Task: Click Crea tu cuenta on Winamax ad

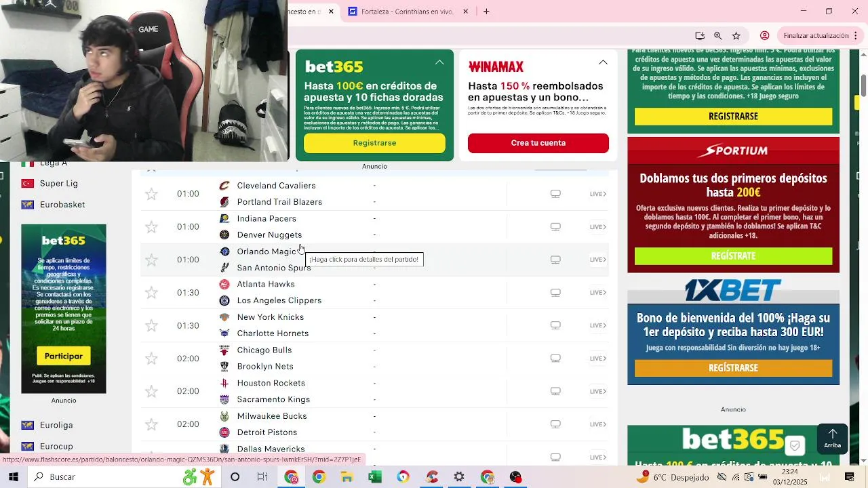Action: (538, 143)
